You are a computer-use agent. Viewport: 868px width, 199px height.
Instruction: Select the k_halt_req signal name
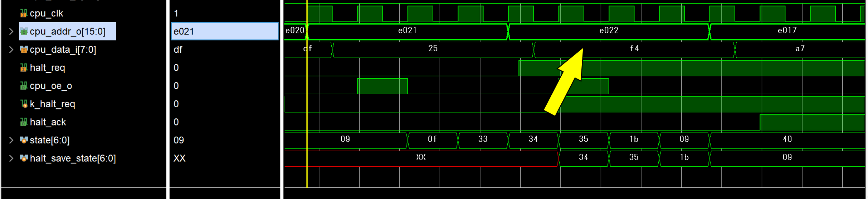click(53, 104)
